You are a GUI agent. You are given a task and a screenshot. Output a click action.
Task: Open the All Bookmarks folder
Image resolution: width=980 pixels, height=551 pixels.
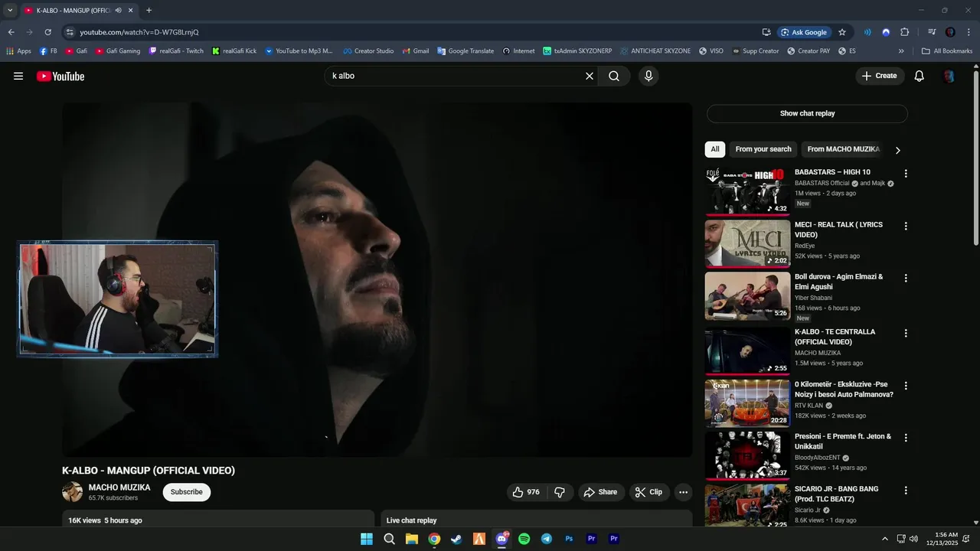(x=947, y=51)
